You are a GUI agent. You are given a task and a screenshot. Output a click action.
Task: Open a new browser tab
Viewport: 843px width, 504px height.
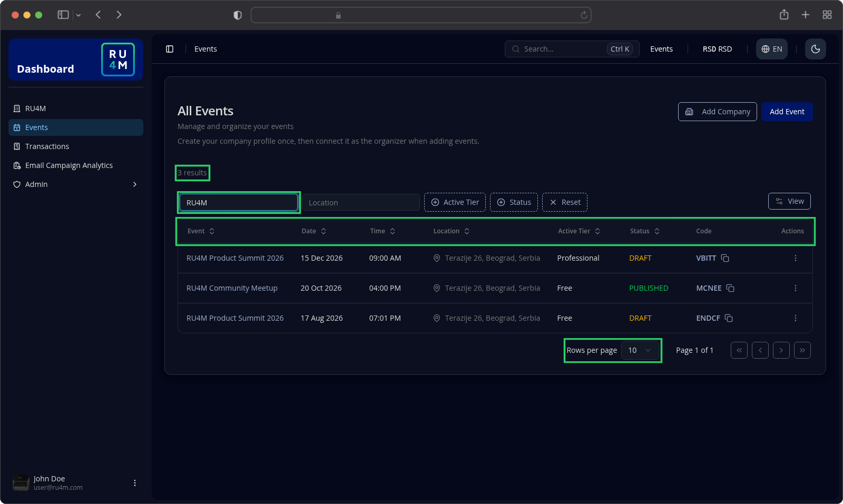(x=806, y=15)
